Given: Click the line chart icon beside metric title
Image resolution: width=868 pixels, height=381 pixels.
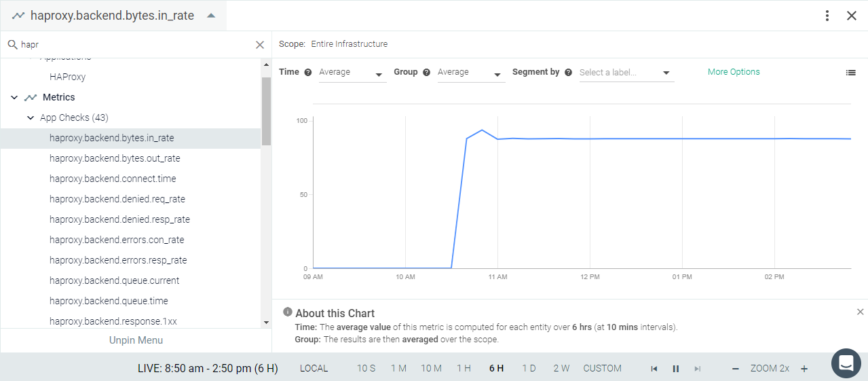Looking at the screenshot, I should pyautogui.click(x=18, y=16).
